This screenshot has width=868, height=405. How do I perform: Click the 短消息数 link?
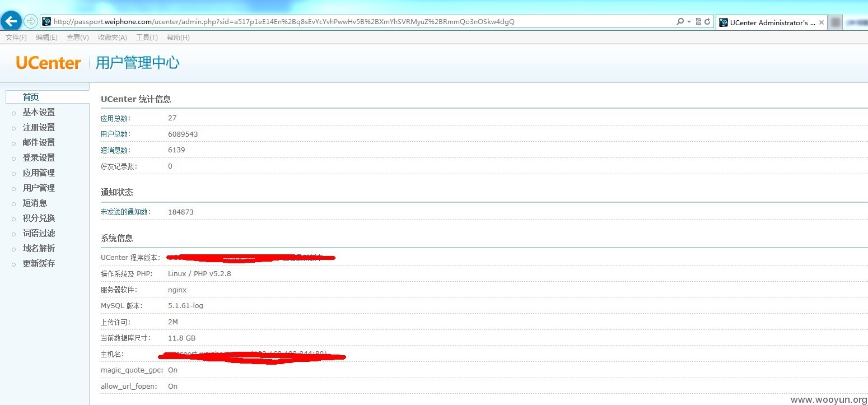click(x=115, y=150)
